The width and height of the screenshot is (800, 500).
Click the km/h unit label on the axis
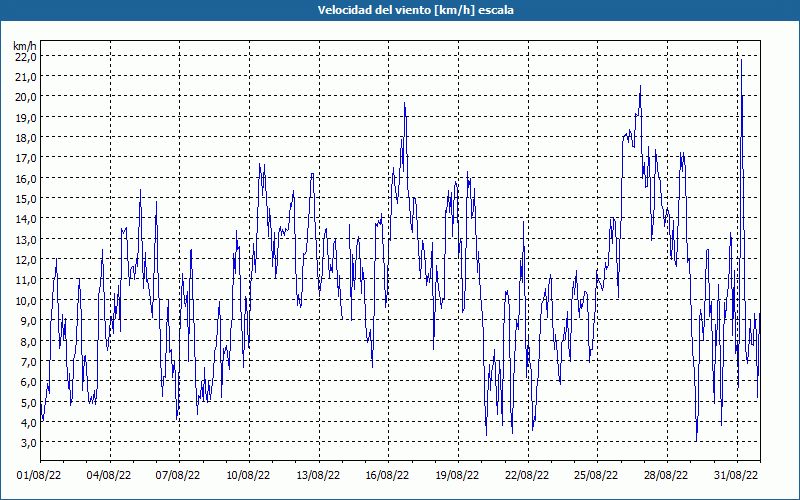(x=24, y=46)
